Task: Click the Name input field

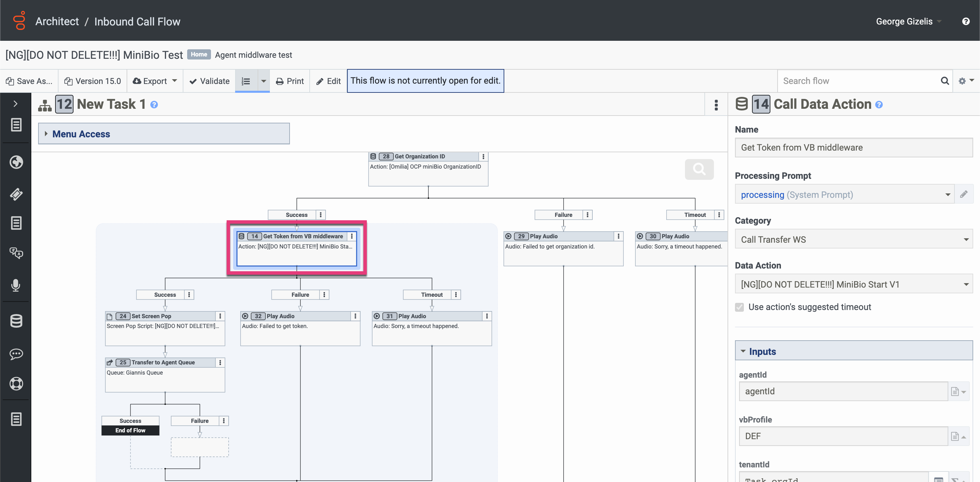Action: tap(853, 148)
